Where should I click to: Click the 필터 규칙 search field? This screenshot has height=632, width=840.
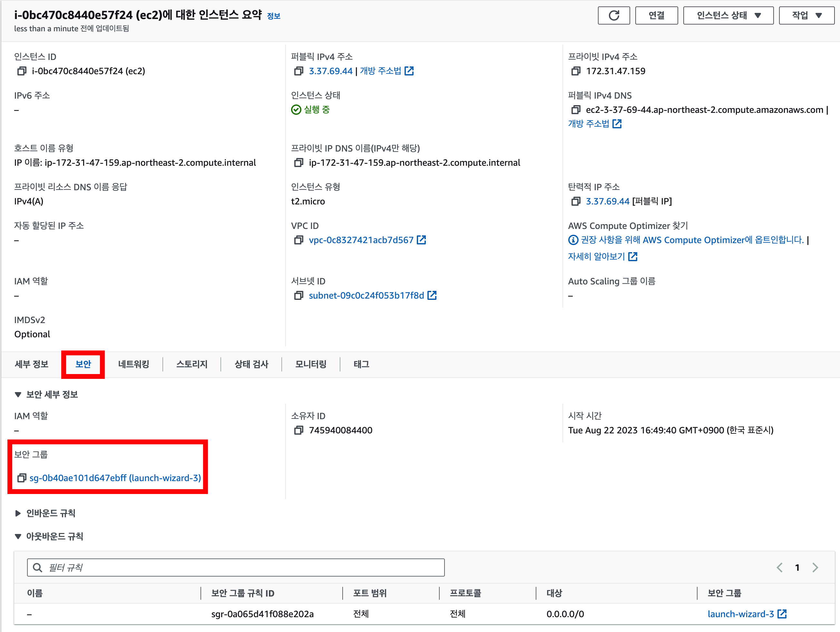click(235, 568)
